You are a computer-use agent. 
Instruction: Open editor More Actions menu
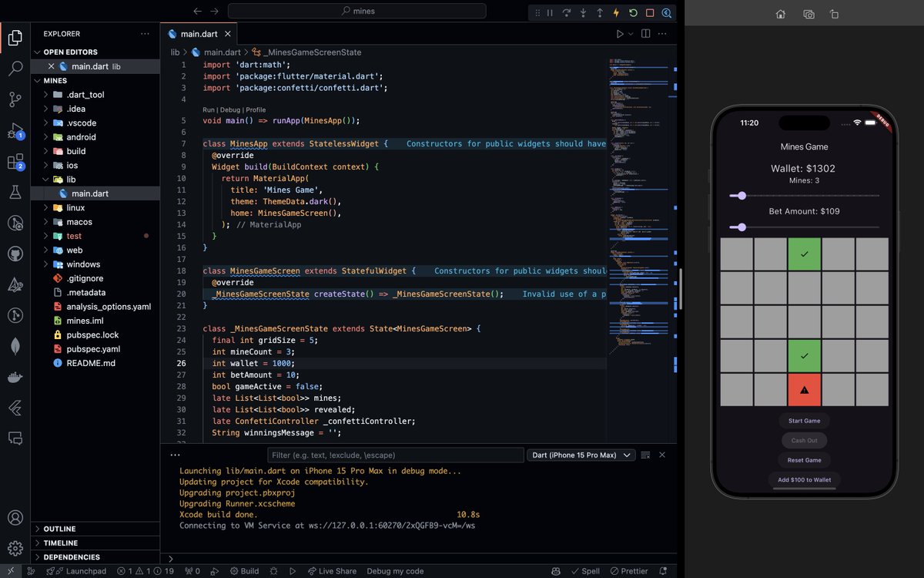pyautogui.click(x=662, y=34)
